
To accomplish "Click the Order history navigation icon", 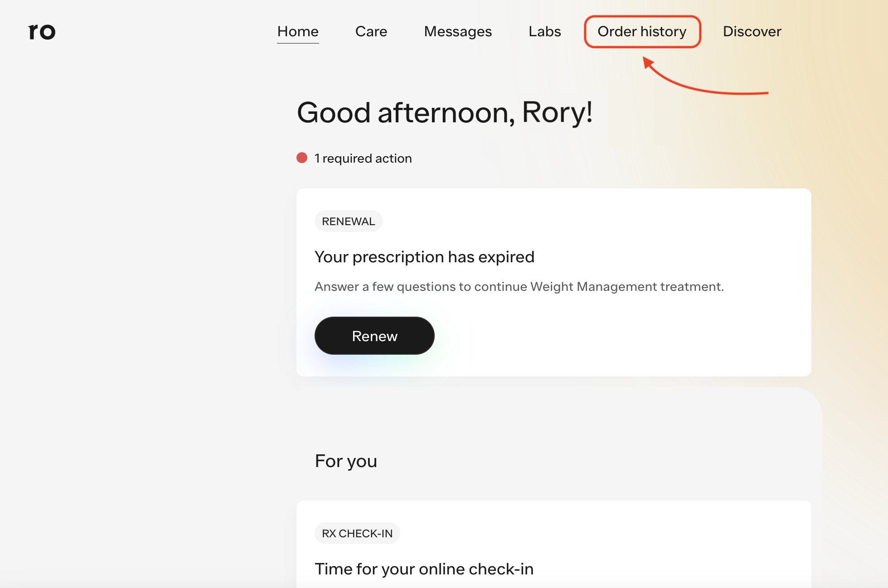I will [x=641, y=31].
